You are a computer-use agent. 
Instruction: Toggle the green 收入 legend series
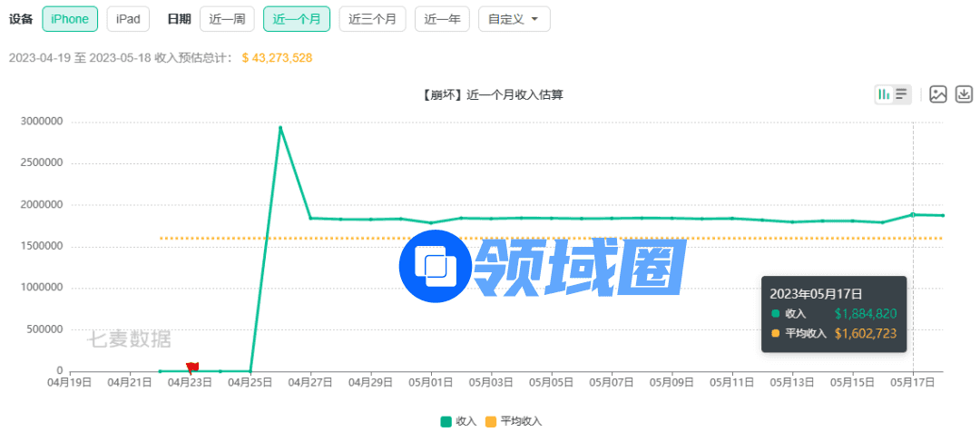click(458, 421)
